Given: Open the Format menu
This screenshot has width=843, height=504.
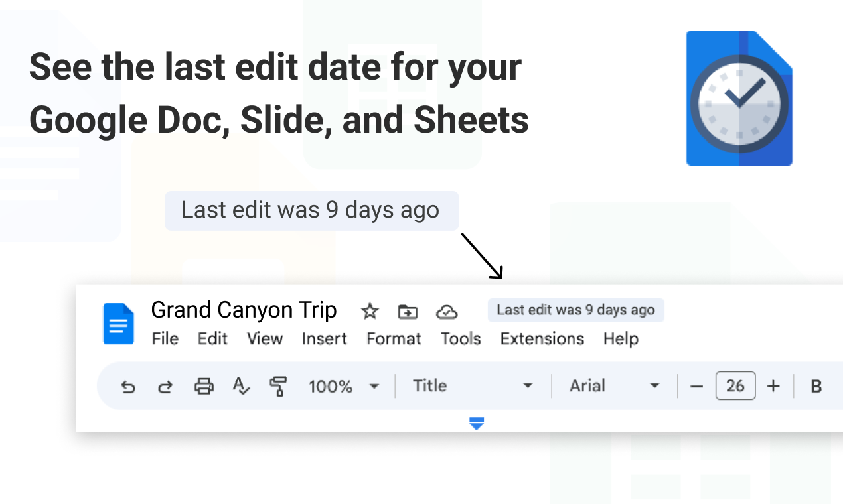Looking at the screenshot, I should (394, 338).
